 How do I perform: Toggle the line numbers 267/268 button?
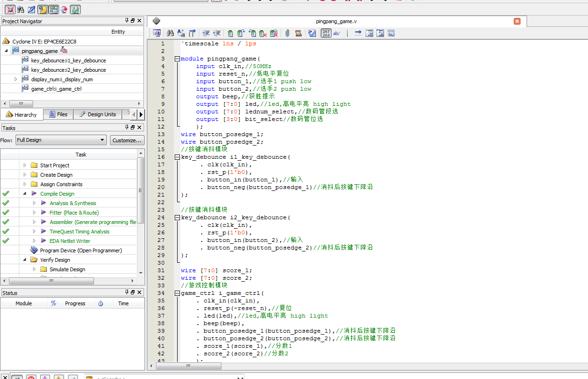pyautogui.click(x=326, y=33)
